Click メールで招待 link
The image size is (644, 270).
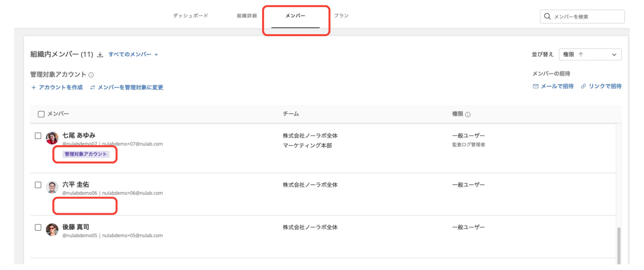click(x=553, y=86)
